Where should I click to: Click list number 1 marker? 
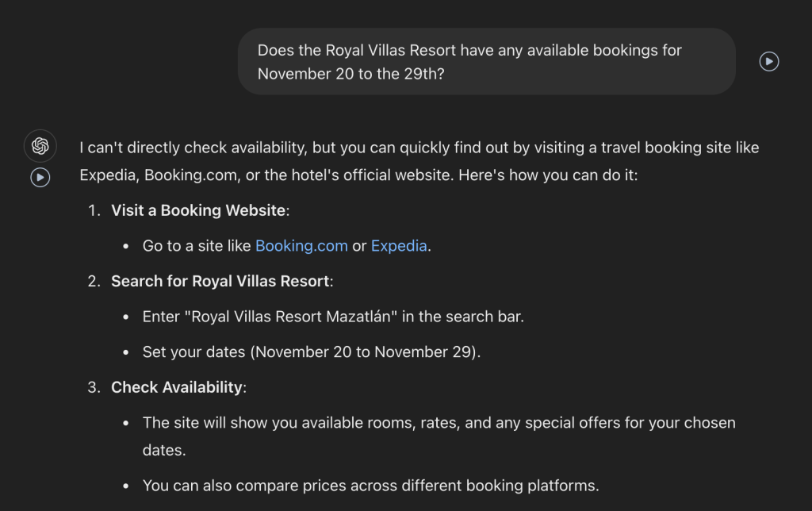94,210
